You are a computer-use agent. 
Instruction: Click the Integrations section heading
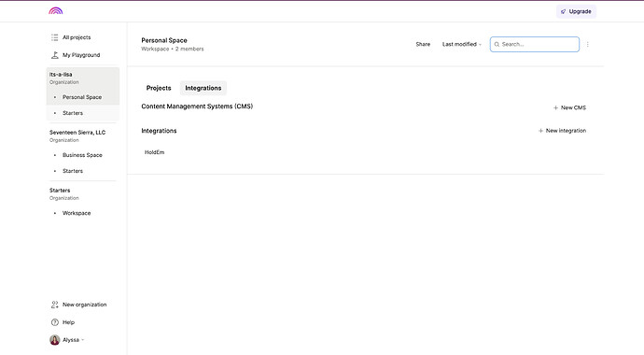(x=159, y=131)
